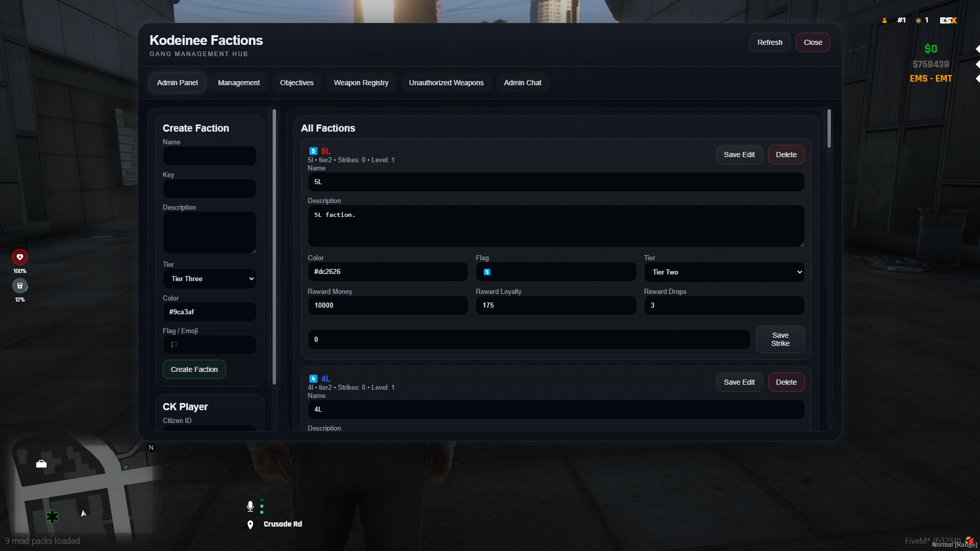The width and height of the screenshot is (980, 551).
Task: Click the Reward Loyalty field showing 175
Action: [x=556, y=306]
